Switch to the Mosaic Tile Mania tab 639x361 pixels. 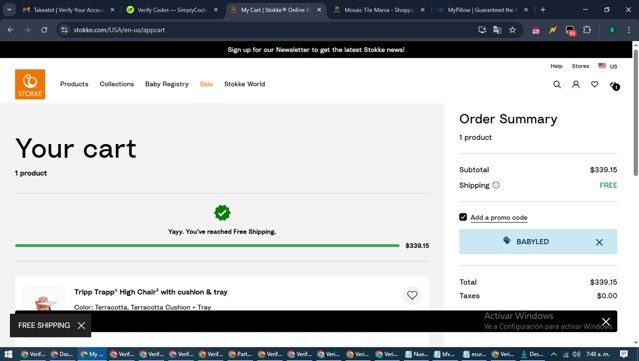[379, 10]
